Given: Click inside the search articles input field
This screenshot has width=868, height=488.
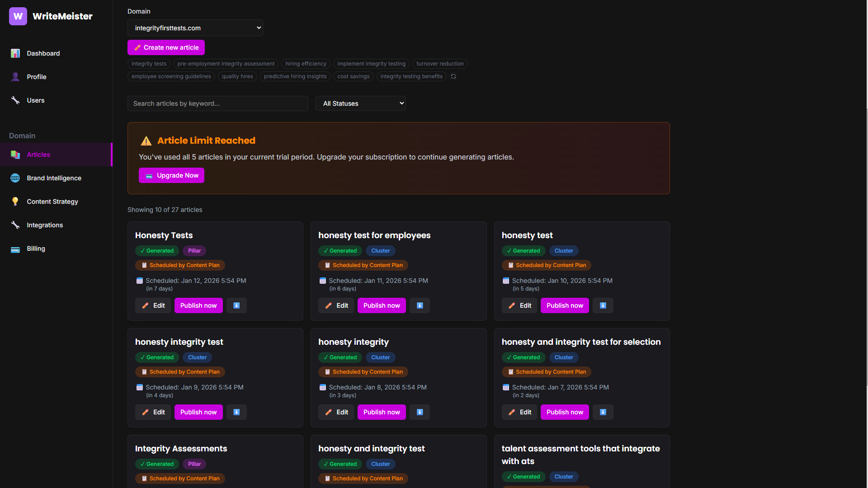Looking at the screenshot, I should click(217, 103).
